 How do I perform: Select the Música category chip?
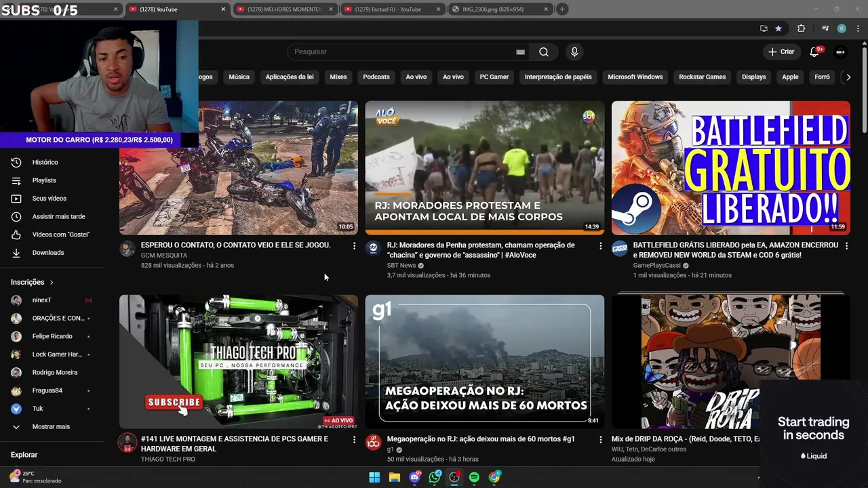point(239,77)
